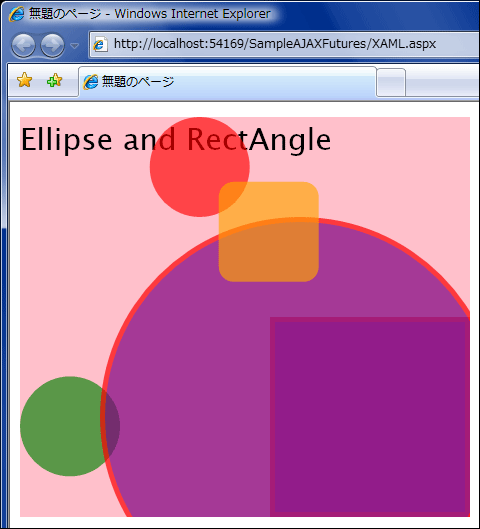The width and height of the screenshot is (480, 529).
Task: Click the Internet Explorer logo in the title bar
Action: tap(16, 14)
